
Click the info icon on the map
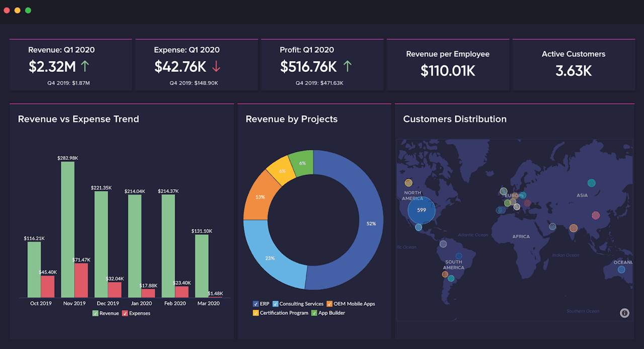pos(624,313)
